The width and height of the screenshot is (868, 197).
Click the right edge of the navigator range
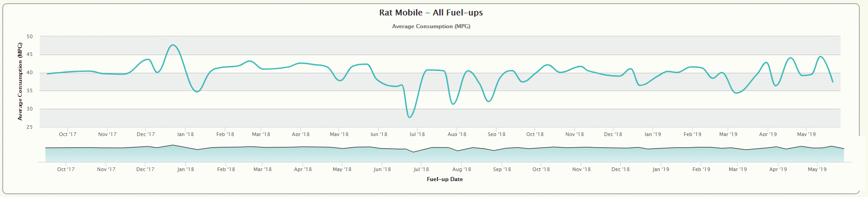[x=844, y=154]
